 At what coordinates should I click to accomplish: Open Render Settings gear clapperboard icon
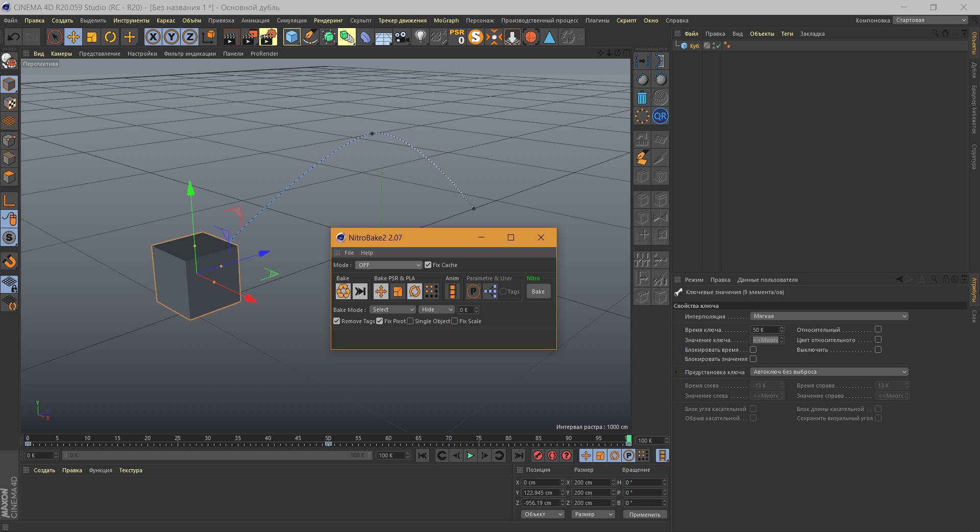click(268, 37)
